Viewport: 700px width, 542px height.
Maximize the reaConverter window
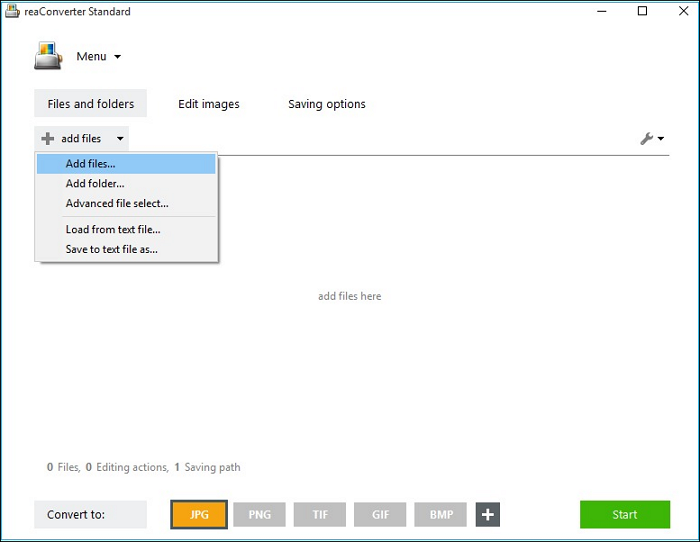(642, 11)
